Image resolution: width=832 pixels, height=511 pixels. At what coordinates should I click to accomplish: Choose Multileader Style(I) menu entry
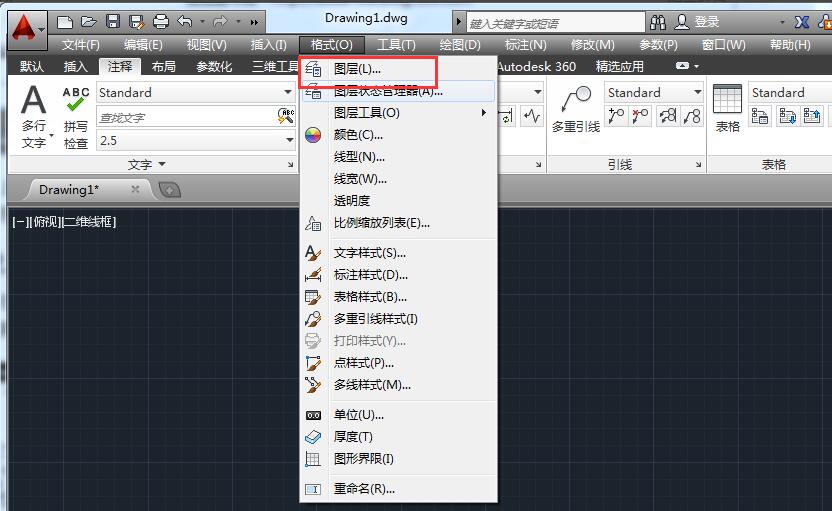[x=398, y=319]
